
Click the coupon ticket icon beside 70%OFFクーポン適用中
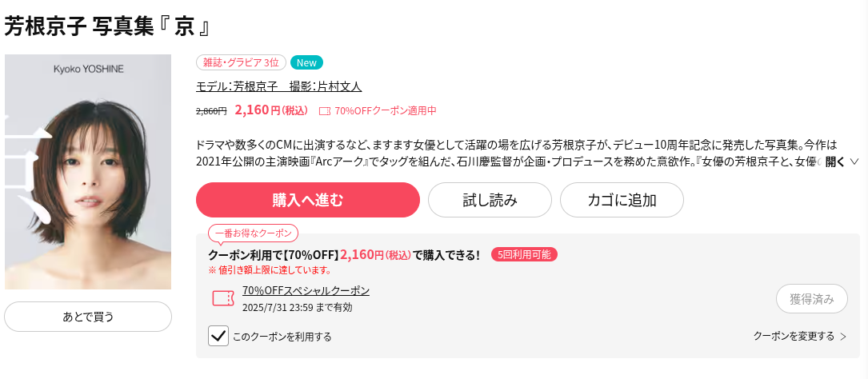[x=325, y=110]
